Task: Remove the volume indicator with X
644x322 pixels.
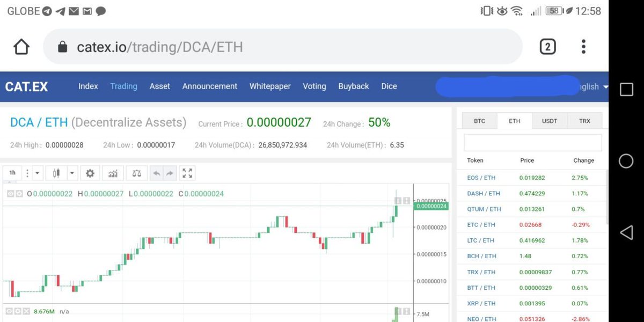Action: (27, 311)
